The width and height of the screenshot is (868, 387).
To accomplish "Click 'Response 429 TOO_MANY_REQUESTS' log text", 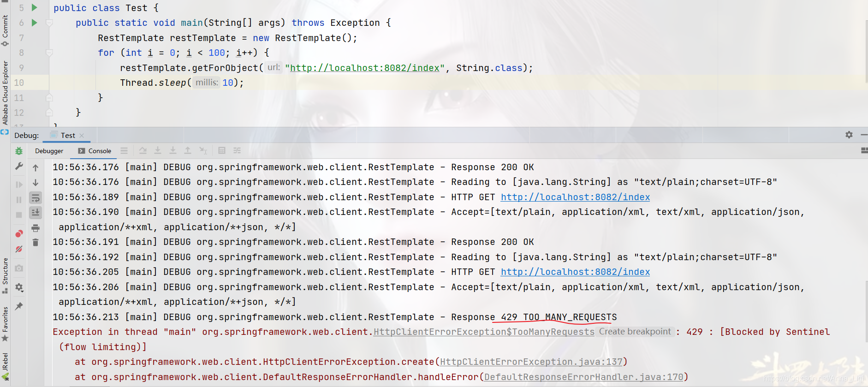I will 534,317.
